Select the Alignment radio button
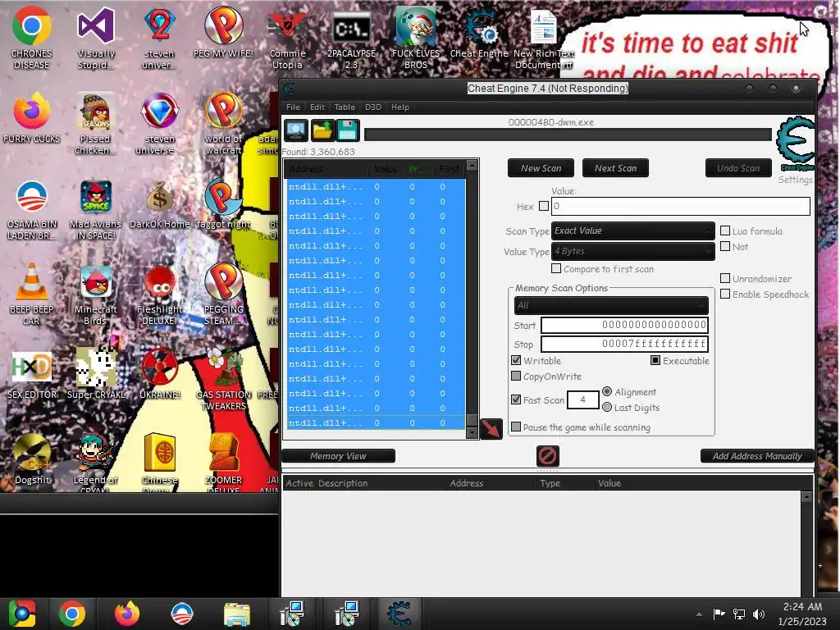This screenshot has height=630, width=840. [607, 391]
